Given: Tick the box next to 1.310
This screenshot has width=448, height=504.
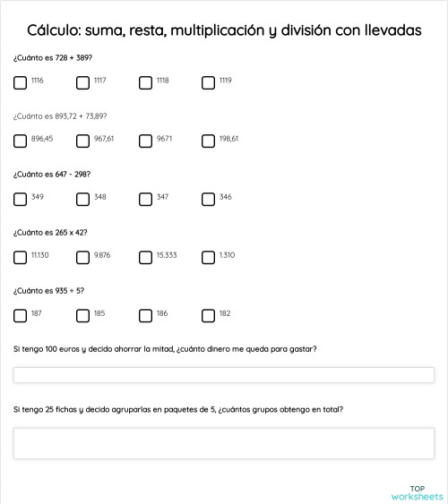Looking at the screenshot, I should 208,257.
